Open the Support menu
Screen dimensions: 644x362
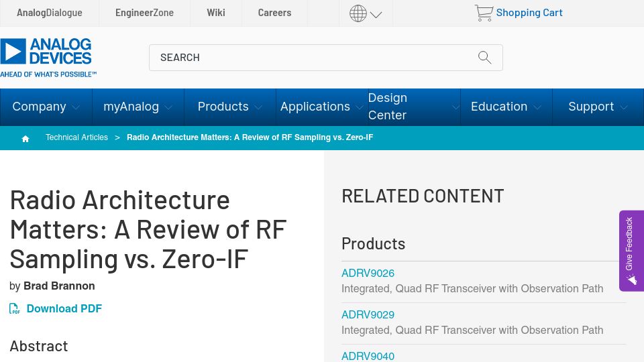point(591,107)
